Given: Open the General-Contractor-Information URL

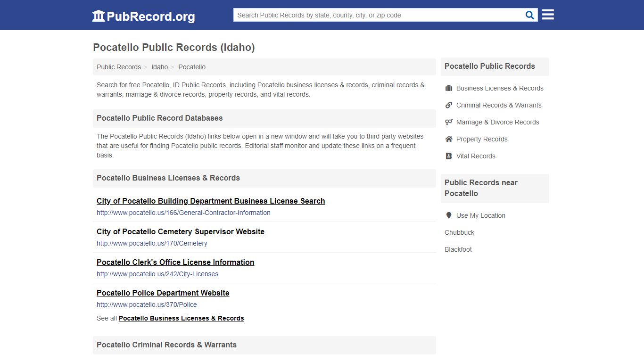Looking at the screenshot, I should click(183, 213).
